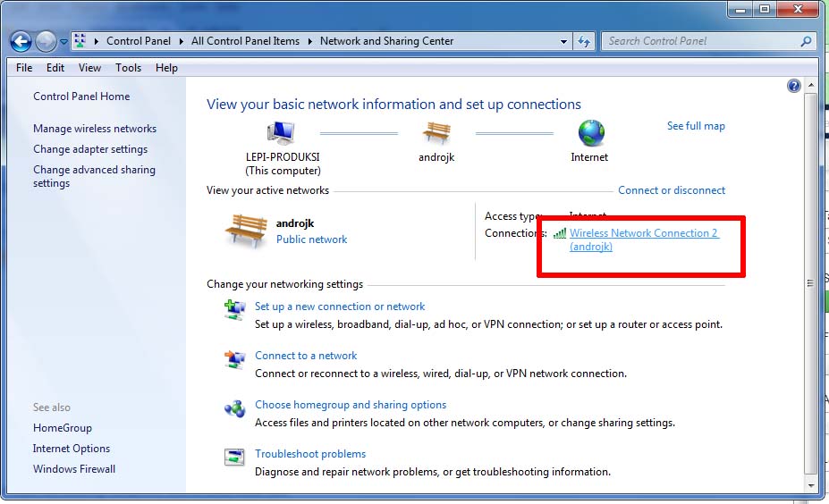Click the scrollbar down arrow
This screenshot has height=504, width=829.
tap(811, 485)
